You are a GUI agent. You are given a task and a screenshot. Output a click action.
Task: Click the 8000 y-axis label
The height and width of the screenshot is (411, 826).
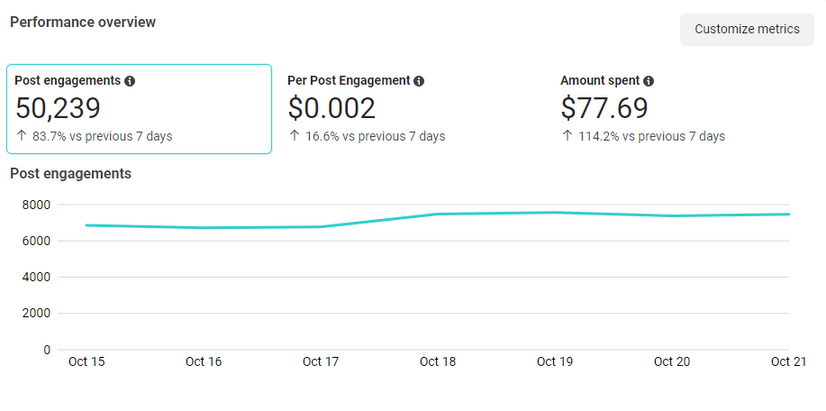coord(35,205)
